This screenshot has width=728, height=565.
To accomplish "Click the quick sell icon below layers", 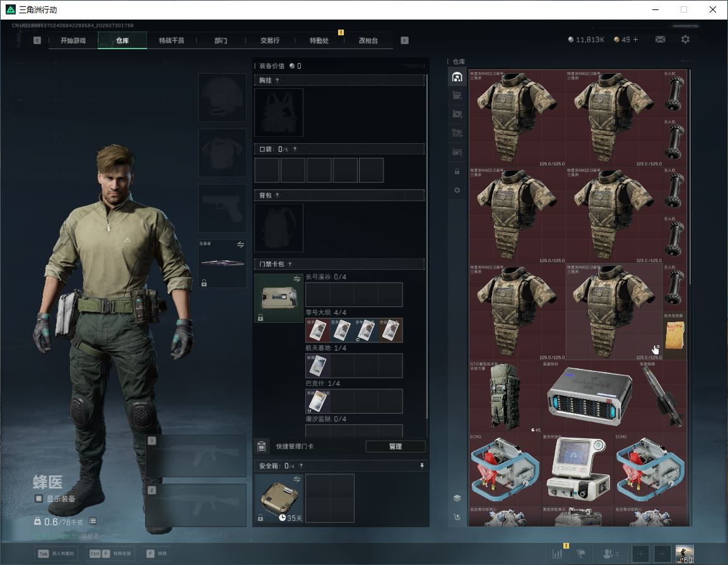I will (457, 517).
